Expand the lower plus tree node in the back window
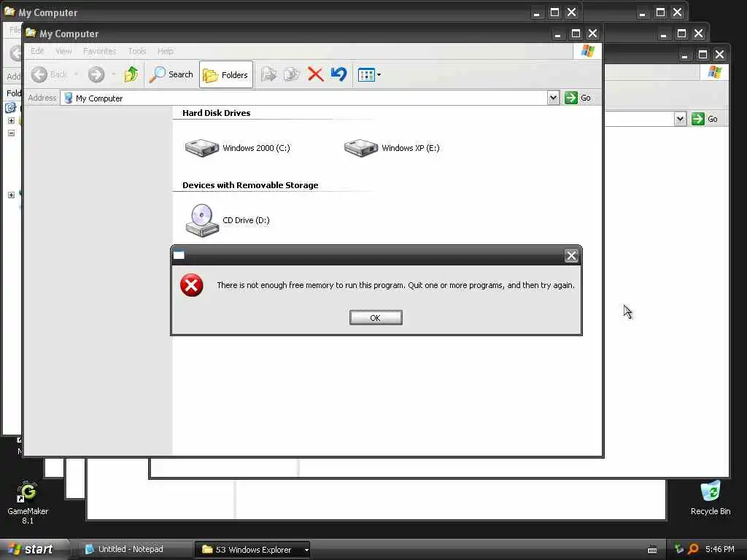Screen dimensions: 747x560 tap(11, 195)
